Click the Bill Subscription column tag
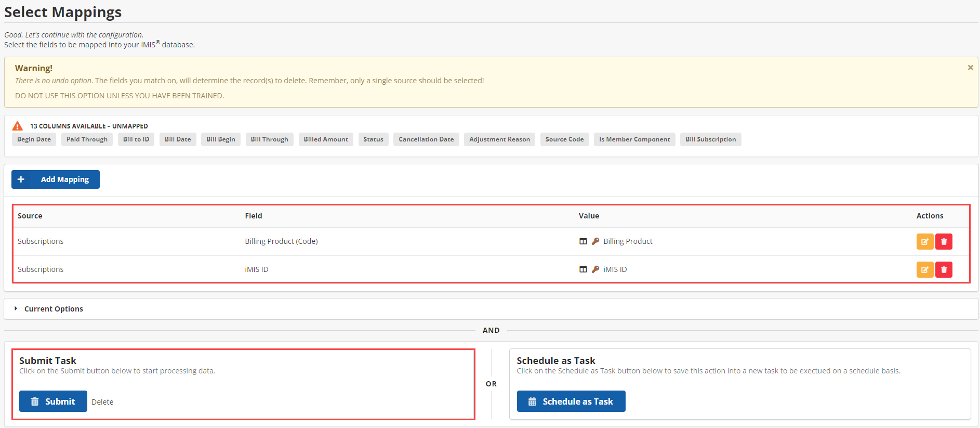The image size is (980, 428). (710, 139)
